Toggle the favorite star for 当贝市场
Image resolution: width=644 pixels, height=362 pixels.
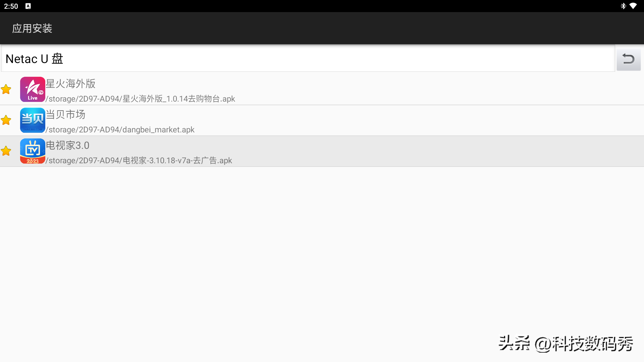(6, 120)
